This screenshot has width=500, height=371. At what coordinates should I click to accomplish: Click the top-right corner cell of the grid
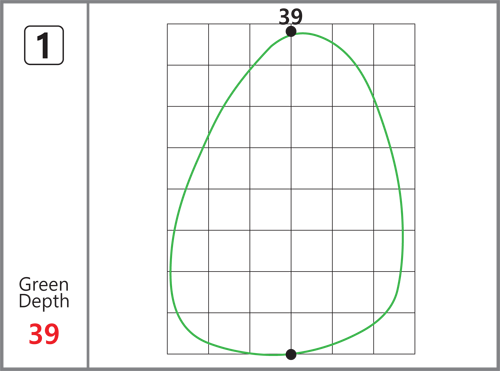394,44
